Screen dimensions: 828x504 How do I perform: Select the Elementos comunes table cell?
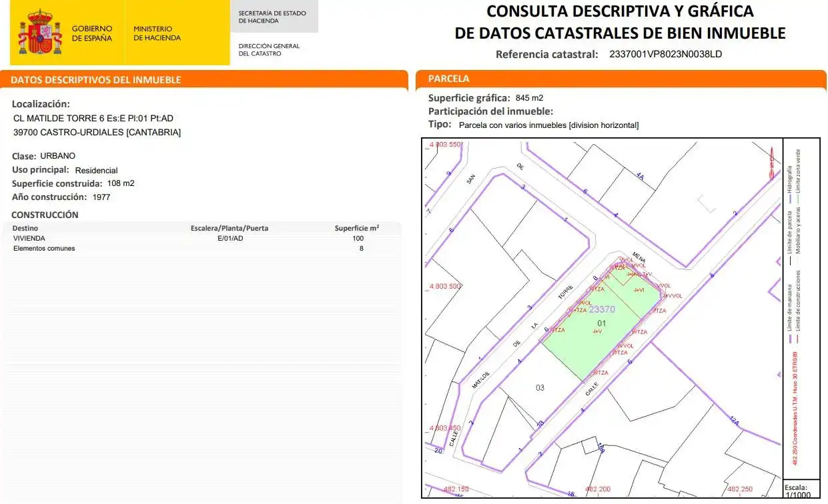[44, 248]
